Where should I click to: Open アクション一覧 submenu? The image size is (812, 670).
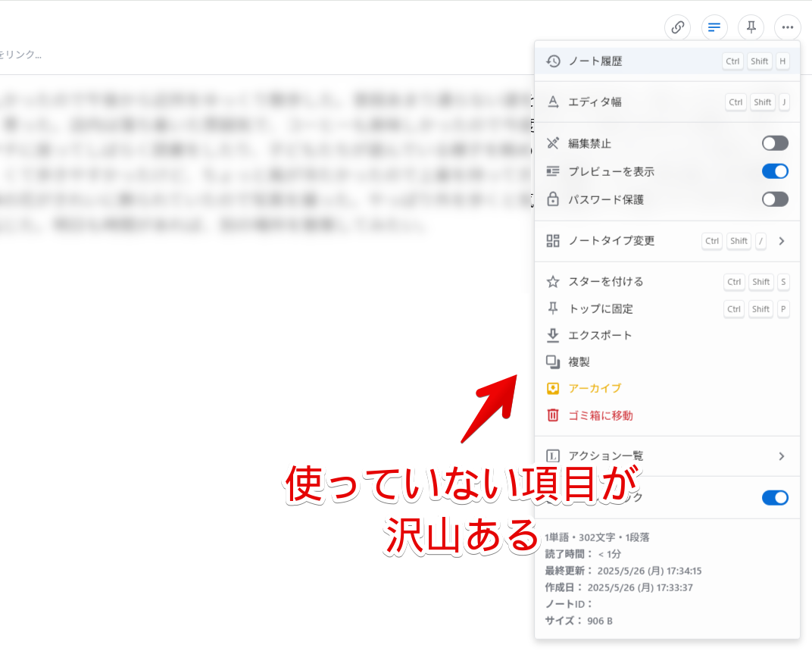coord(667,456)
